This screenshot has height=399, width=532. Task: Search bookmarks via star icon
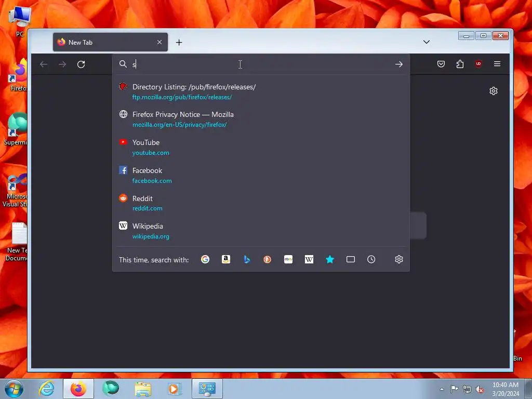click(x=330, y=260)
